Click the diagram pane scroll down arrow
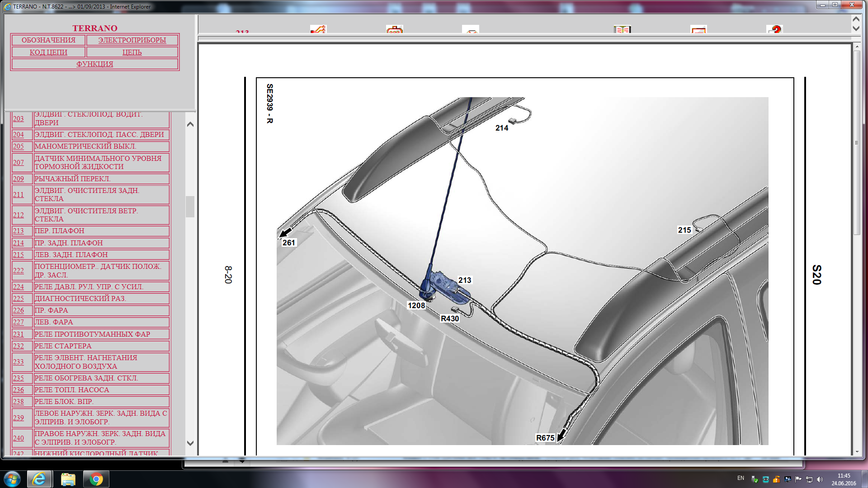868x488 pixels. coord(857,451)
